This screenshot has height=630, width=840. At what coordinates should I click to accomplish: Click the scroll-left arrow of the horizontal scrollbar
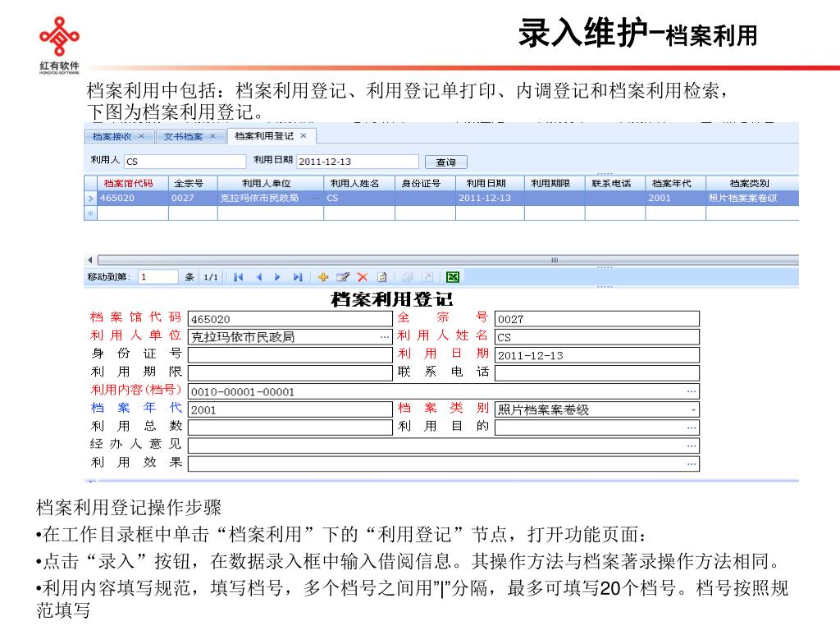click(90, 260)
